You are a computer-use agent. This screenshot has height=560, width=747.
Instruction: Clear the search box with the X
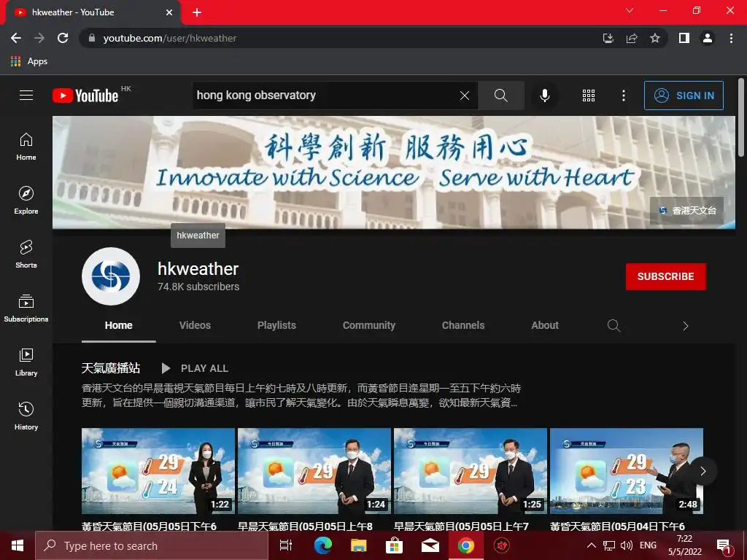465,96
